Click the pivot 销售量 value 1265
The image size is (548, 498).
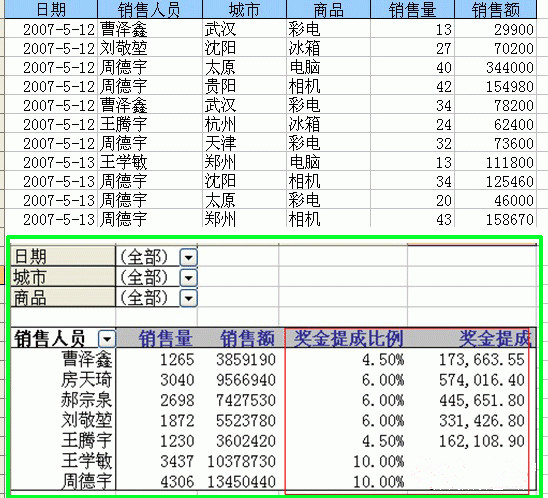[x=177, y=360]
